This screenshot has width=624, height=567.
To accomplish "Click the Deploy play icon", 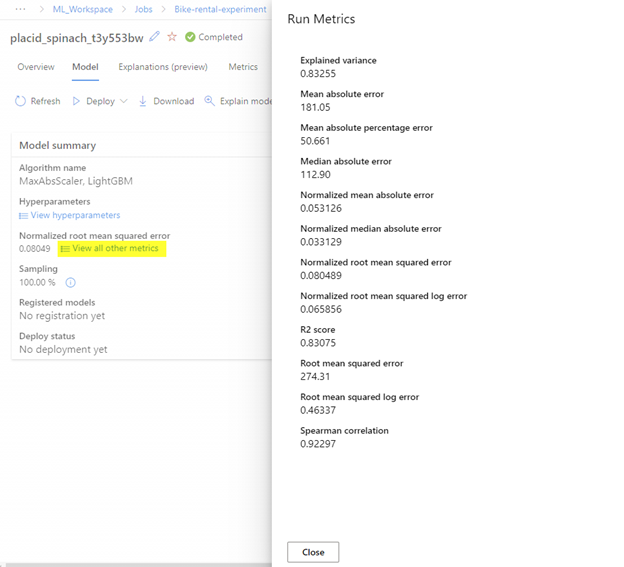I will point(76,101).
